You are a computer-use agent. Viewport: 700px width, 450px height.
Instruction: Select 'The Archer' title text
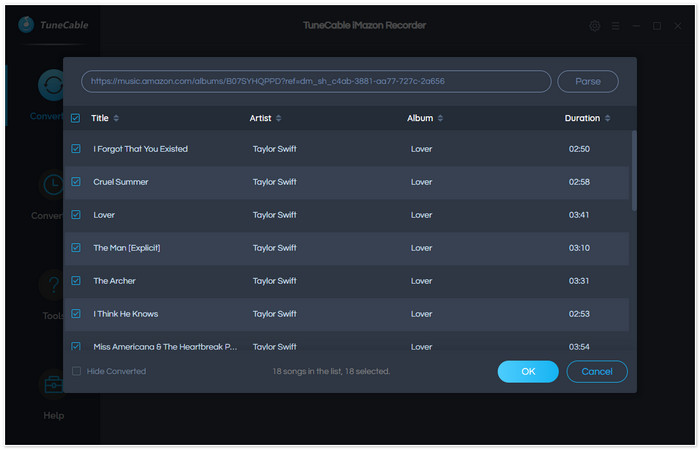[x=114, y=281]
